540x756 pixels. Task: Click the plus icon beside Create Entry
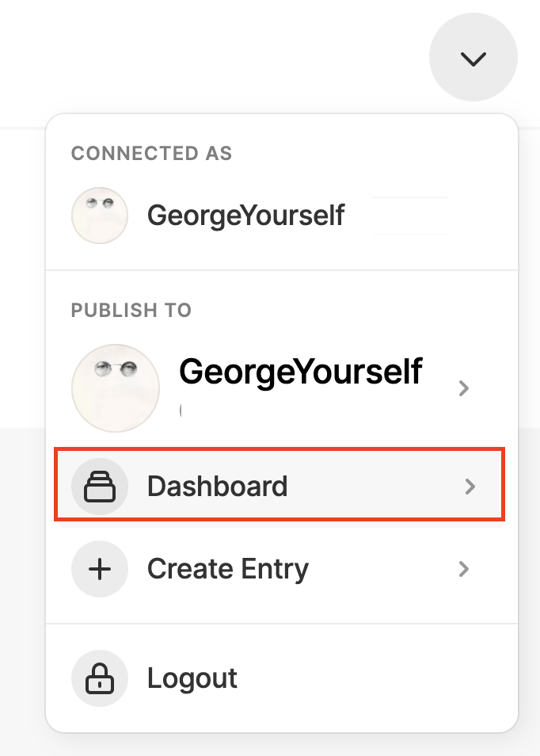click(100, 569)
